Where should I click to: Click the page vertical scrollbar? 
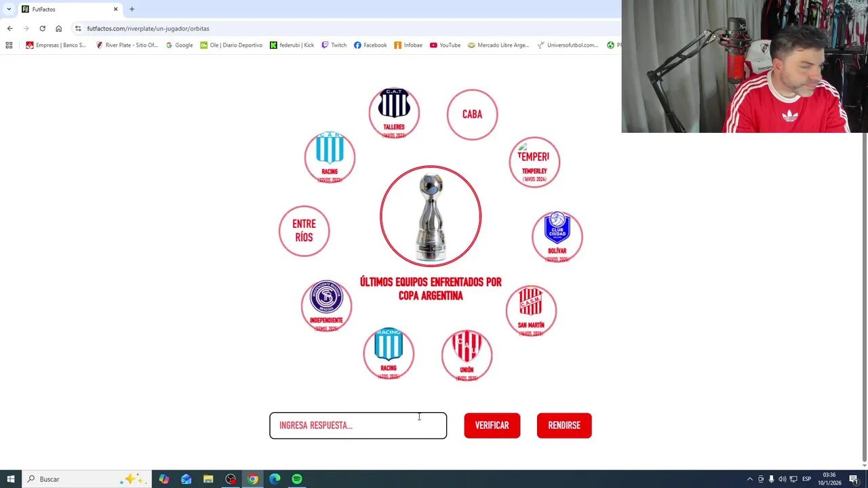[864, 295]
